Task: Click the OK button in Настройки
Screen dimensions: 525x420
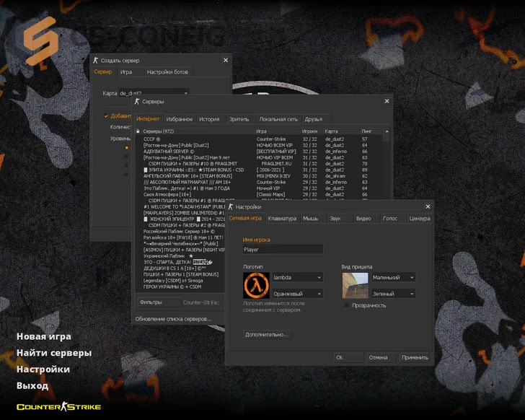Action: click(x=348, y=357)
